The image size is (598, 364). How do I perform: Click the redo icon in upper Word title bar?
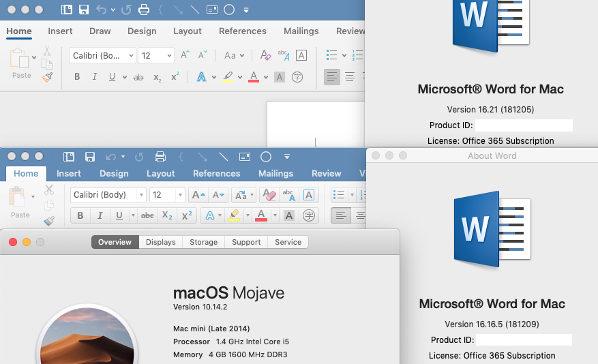click(126, 10)
